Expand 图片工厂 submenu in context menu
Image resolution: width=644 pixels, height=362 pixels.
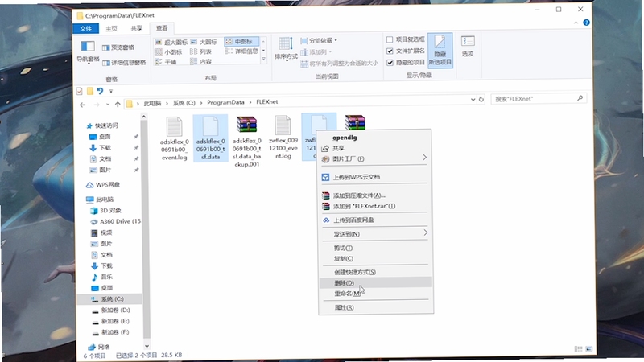(424, 158)
